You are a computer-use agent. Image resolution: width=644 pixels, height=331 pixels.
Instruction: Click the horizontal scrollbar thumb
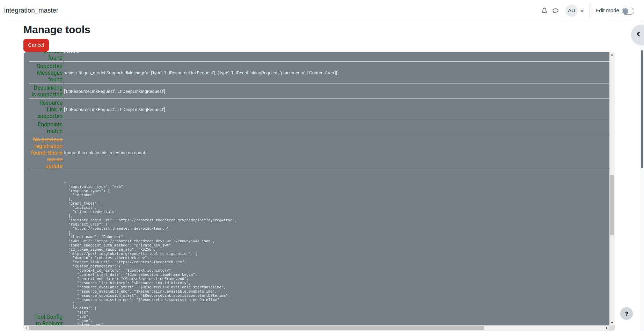256,328
